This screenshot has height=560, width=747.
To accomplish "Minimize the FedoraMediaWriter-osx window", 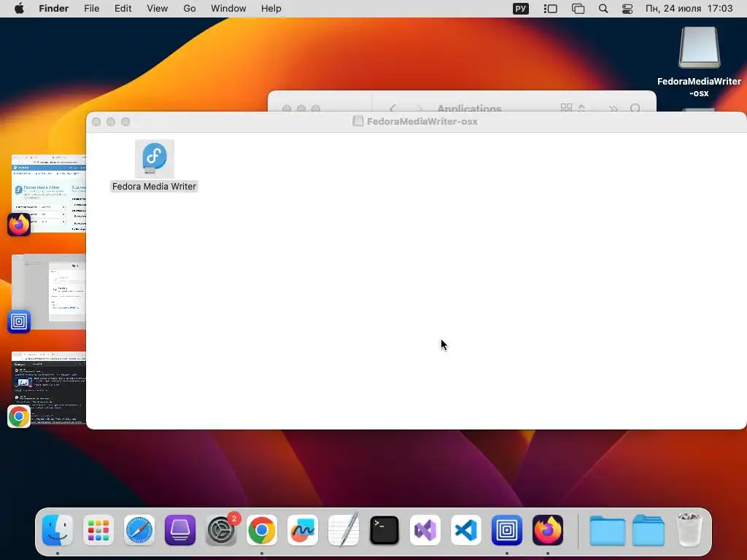I will point(111,122).
